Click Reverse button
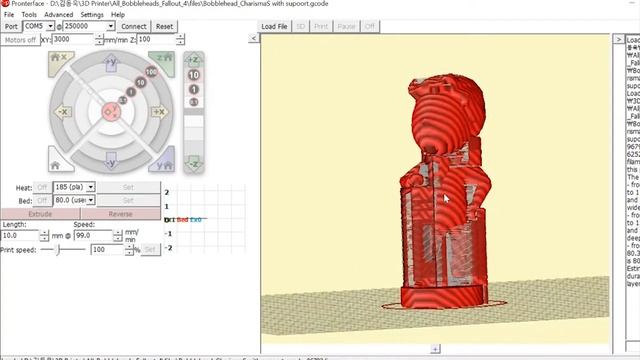Viewport: 640px width, 360px height. click(121, 214)
